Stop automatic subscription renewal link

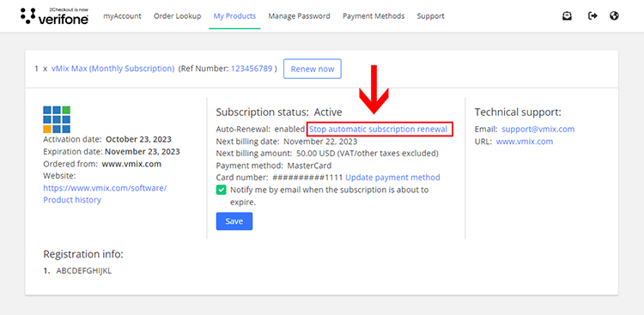pos(378,129)
